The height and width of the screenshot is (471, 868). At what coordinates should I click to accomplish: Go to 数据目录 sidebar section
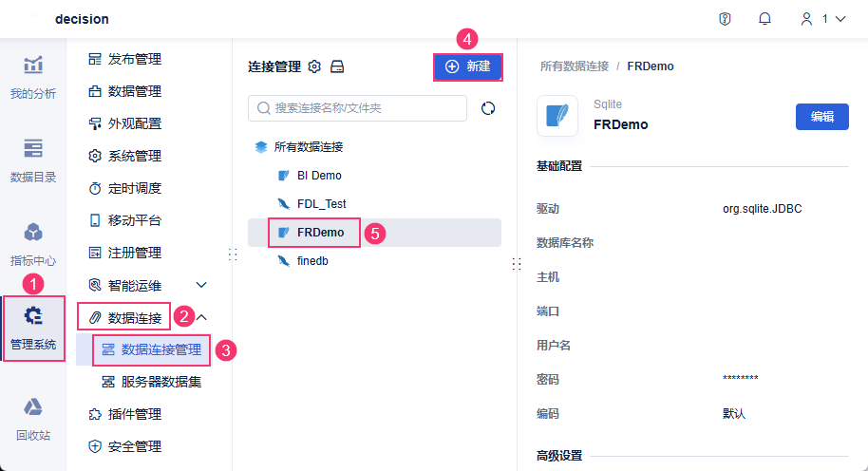[x=33, y=160]
